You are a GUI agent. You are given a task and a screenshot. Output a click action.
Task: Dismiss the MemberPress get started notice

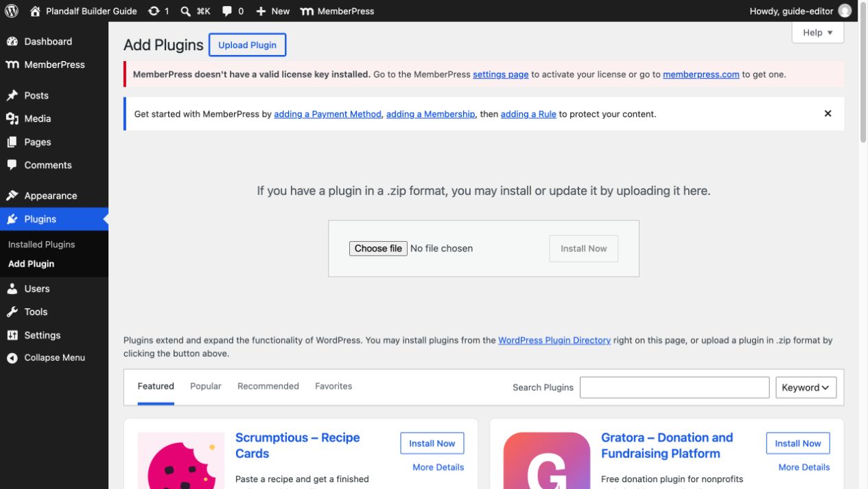[828, 113]
